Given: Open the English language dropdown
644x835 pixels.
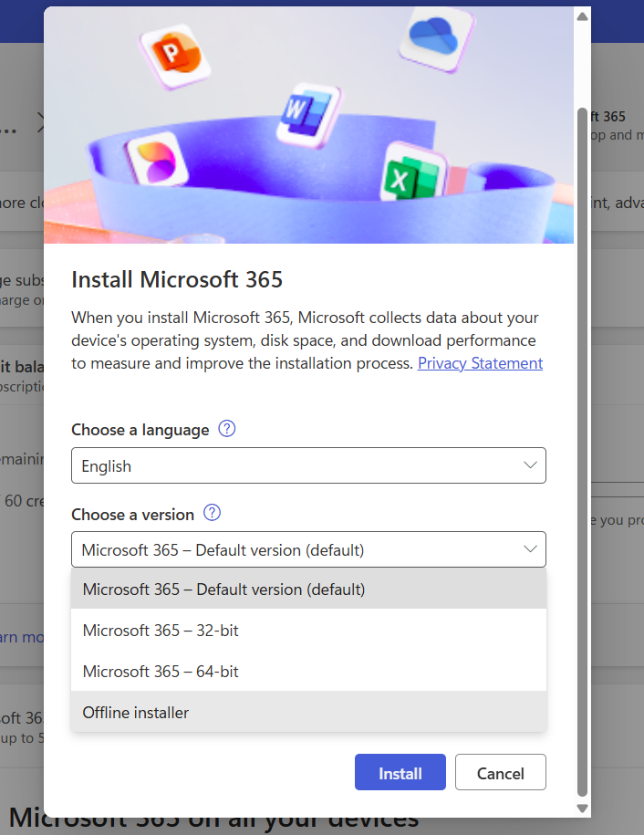Looking at the screenshot, I should 308,465.
